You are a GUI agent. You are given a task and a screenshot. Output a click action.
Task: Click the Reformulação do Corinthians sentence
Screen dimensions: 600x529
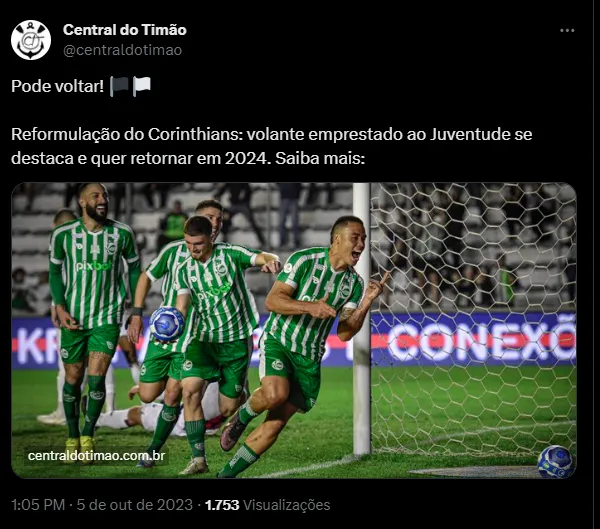(272, 146)
